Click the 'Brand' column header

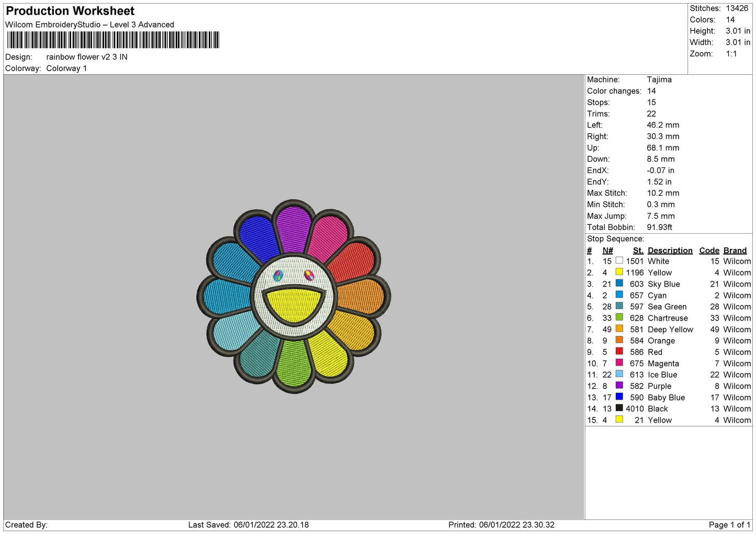(735, 251)
